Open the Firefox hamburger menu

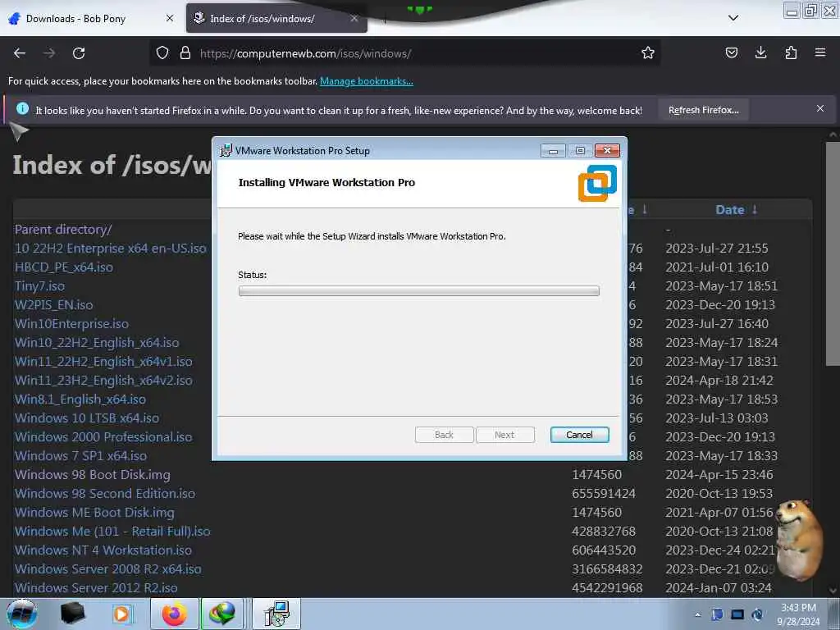[x=819, y=53]
